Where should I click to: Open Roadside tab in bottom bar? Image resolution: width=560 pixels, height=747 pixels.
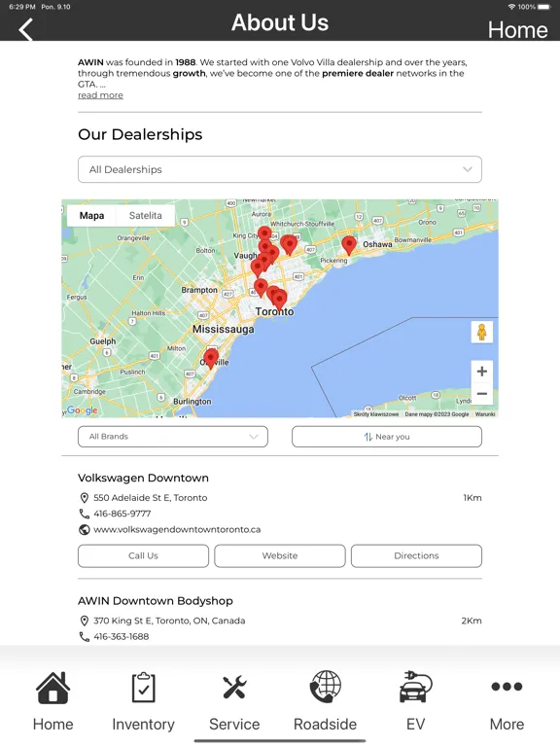tap(326, 701)
